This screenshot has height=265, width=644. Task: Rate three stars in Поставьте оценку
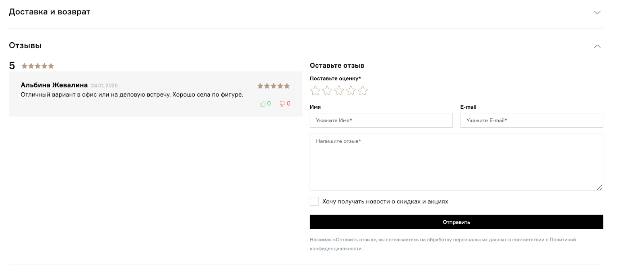pos(339,91)
